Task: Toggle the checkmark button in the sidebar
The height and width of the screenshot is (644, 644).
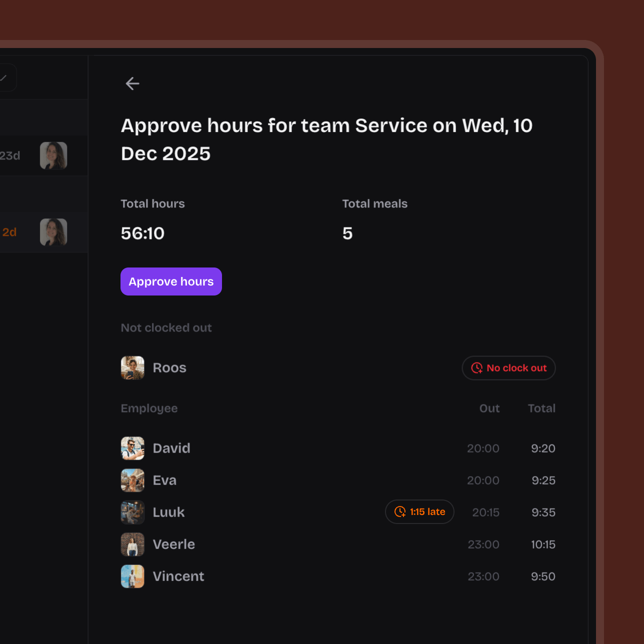Action: point(4,77)
